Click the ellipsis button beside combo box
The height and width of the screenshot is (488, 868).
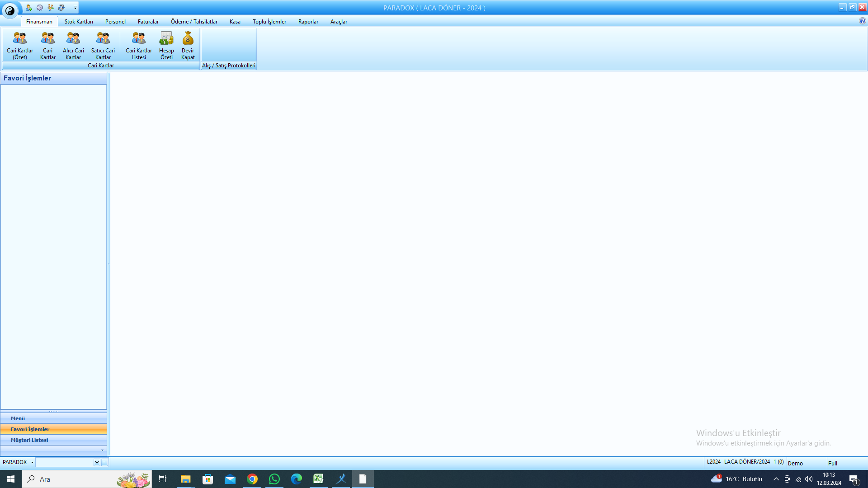[104, 462]
